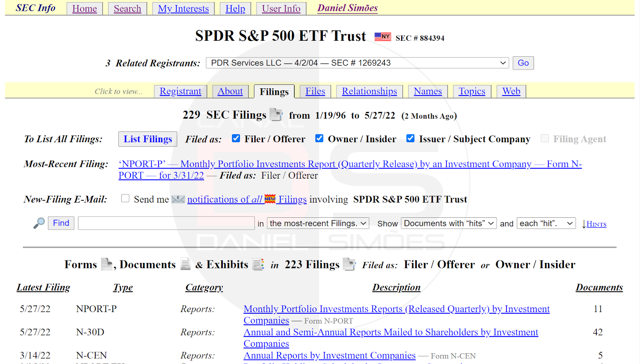Toggle the Filing Agent checkbox
The image size is (640, 364).
coord(545,138)
